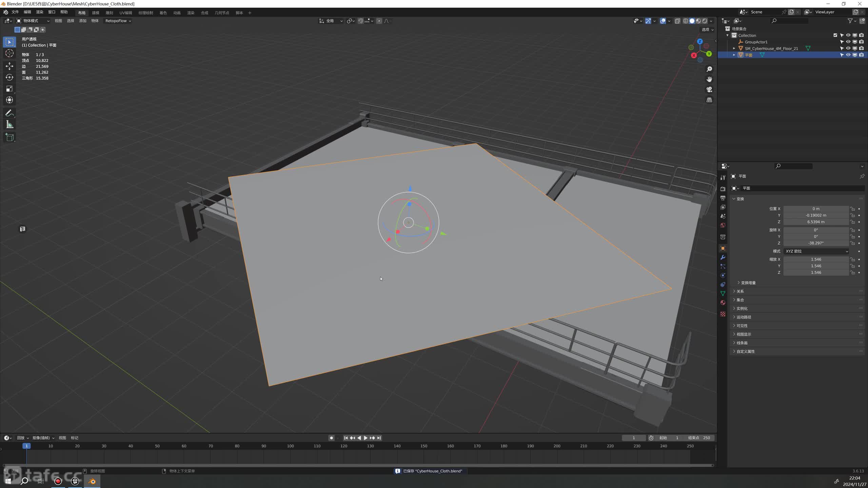Viewport: 868px width, 488px height.
Task: Open the Scene properties tab
Action: (723, 216)
